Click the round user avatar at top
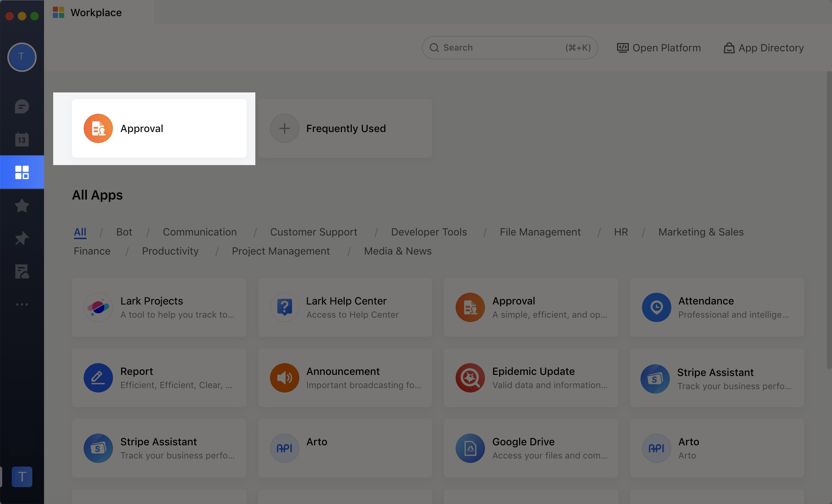 pos(22,57)
